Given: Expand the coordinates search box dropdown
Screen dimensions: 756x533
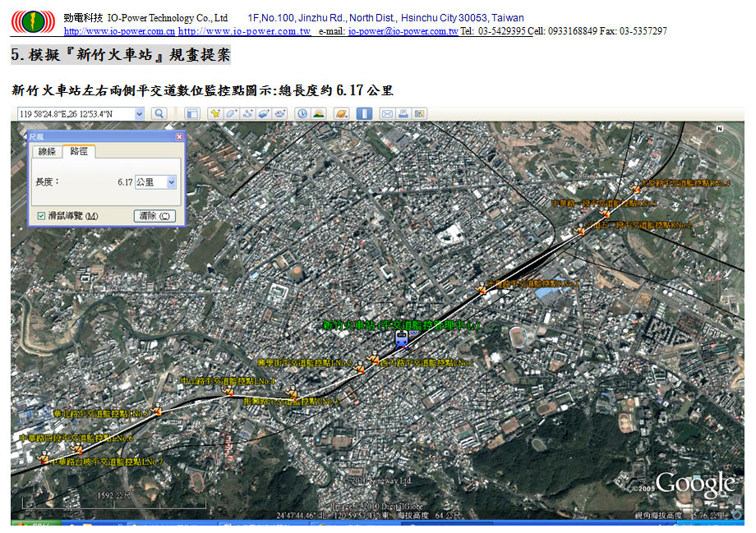Looking at the screenshot, I should pos(139,113).
